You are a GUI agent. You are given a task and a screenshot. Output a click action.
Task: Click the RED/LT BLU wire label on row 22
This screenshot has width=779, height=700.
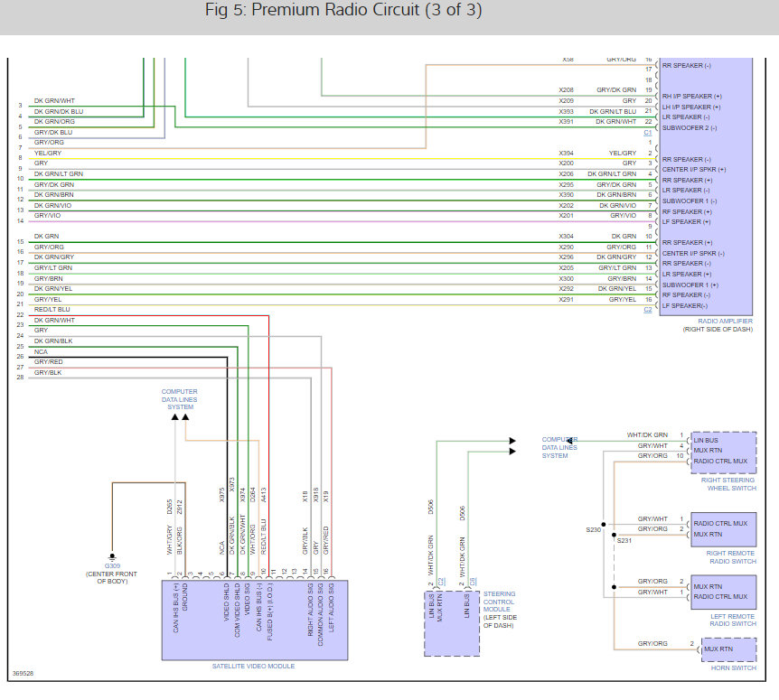click(x=52, y=309)
